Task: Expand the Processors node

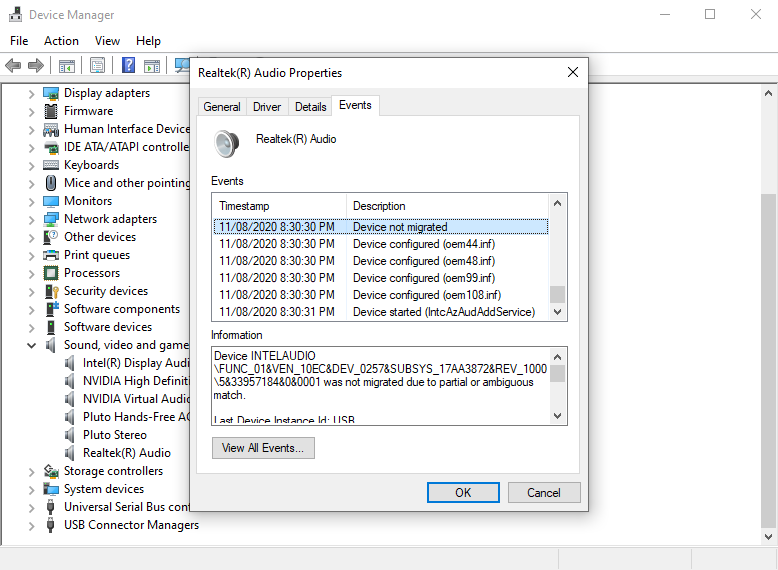Action: [x=31, y=274]
